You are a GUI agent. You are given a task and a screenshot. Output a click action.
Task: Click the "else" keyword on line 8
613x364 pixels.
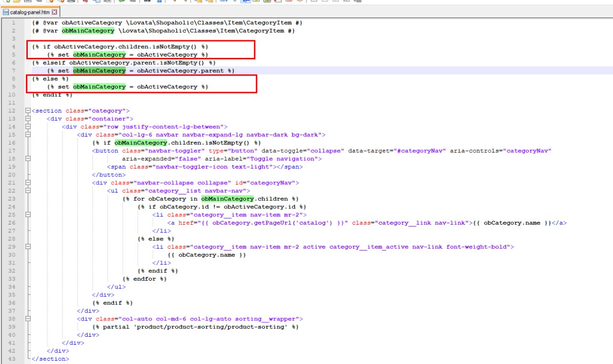click(x=50, y=79)
